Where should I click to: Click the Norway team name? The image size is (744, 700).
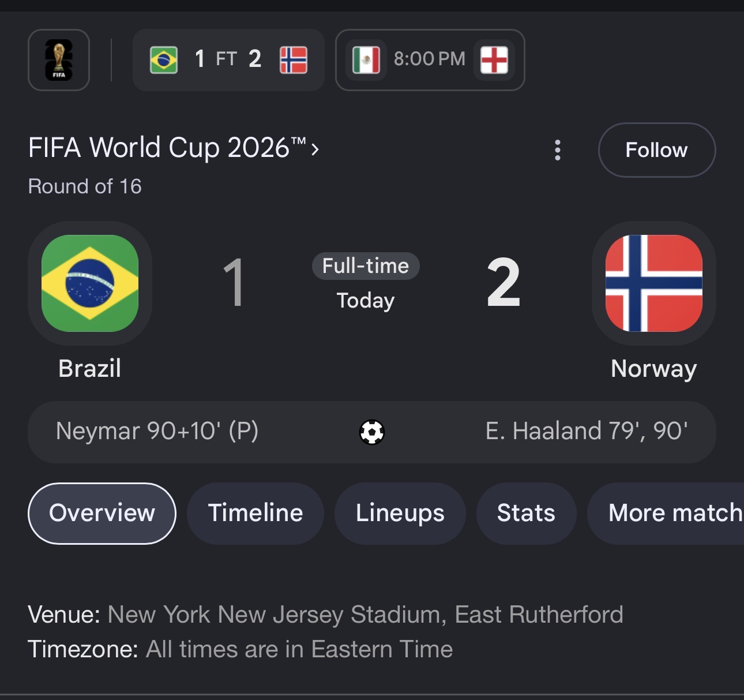point(654,369)
